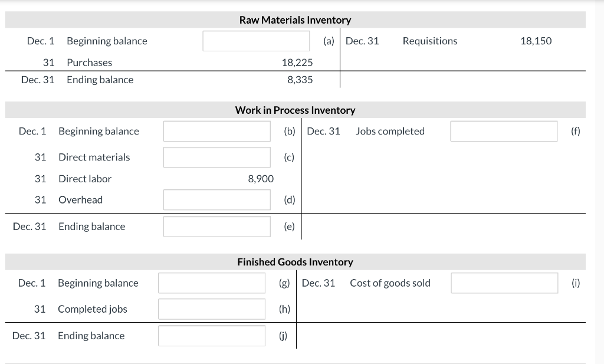604x364 pixels.
Task: Click the Completed jobs input field (h)
Action: [211, 309]
